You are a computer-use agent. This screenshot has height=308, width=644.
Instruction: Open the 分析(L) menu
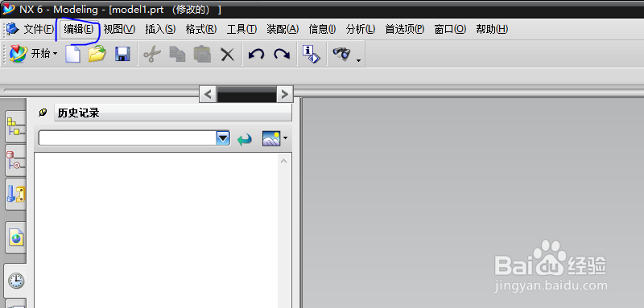361,29
